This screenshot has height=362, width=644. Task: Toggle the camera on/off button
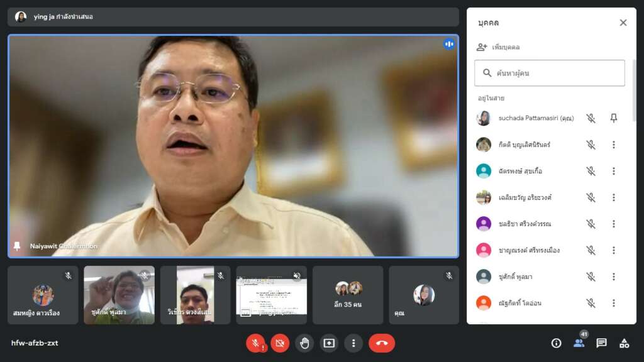coord(280,343)
